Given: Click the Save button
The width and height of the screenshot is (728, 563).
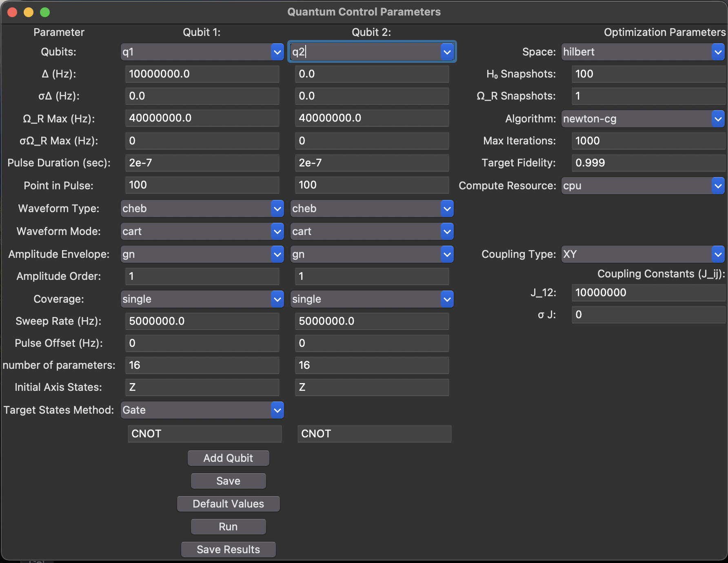Looking at the screenshot, I should [228, 481].
